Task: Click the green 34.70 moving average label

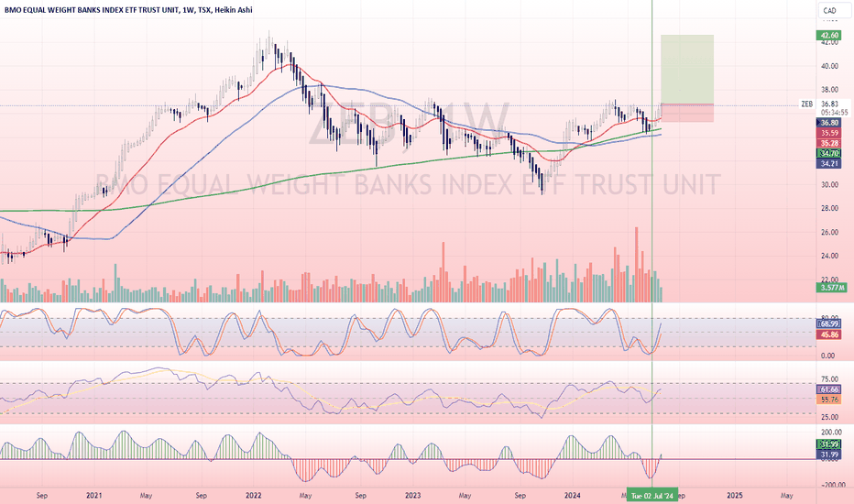Action: coord(829,154)
